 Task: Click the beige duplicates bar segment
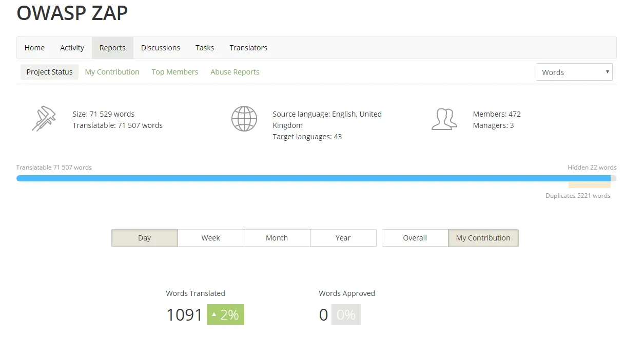click(589, 185)
